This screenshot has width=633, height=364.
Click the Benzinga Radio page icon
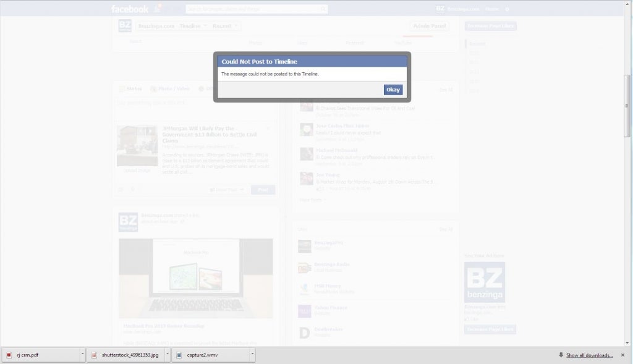click(304, 268)
